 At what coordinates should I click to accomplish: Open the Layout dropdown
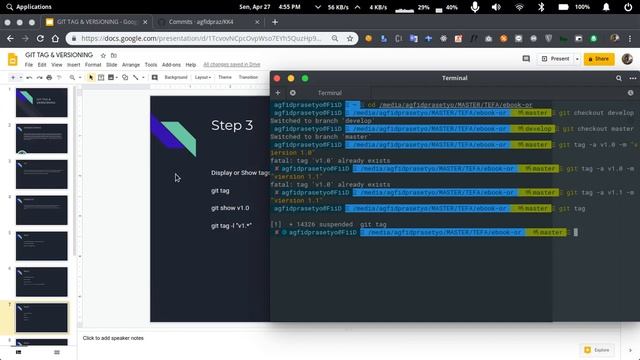202,77
